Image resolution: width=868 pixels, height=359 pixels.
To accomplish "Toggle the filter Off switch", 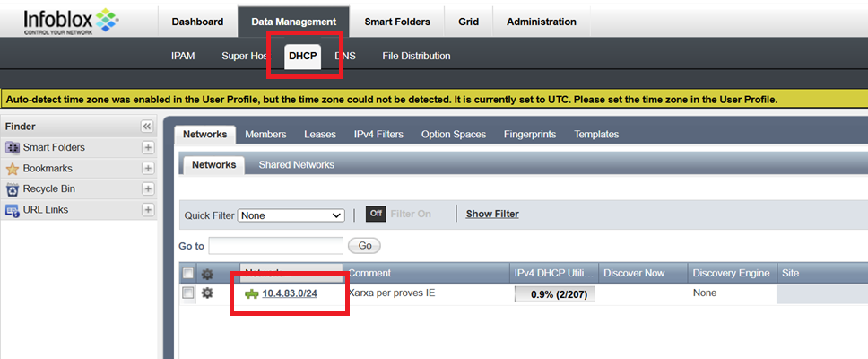I will pyautogui.click(x=376, y=214).
